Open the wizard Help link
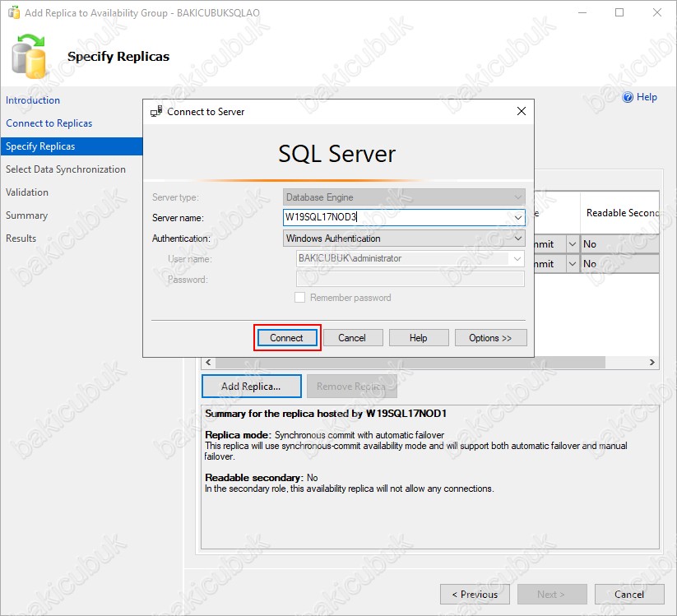 [x=647, y=97]
